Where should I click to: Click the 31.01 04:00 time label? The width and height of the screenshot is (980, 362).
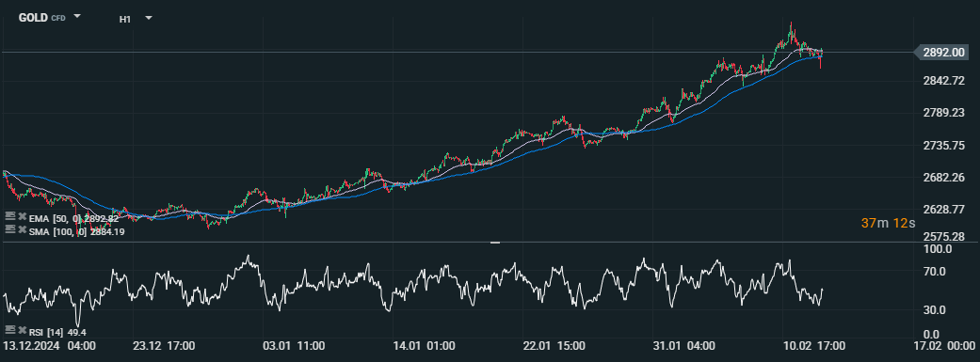pos(683,346)
